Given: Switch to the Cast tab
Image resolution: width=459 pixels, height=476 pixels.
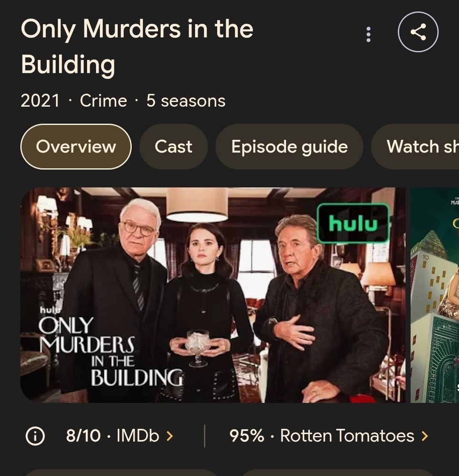Looking at the screenshot, I should pyautogui.click(x=173, y=147).
